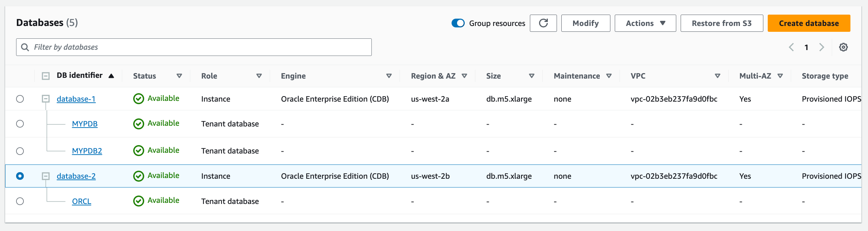Collapse the database-2 tree node
This screenshot has width=868, height=231.
click(46, 176)
